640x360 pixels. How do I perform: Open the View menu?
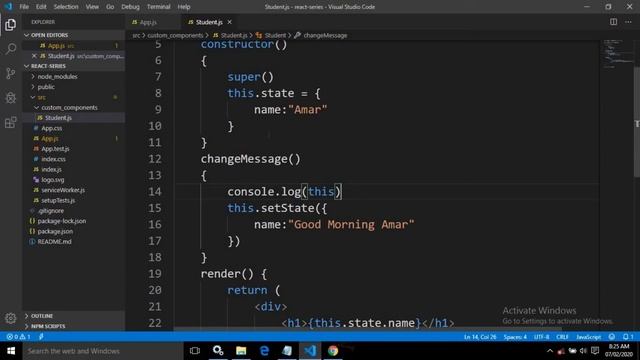pos(92,7)
